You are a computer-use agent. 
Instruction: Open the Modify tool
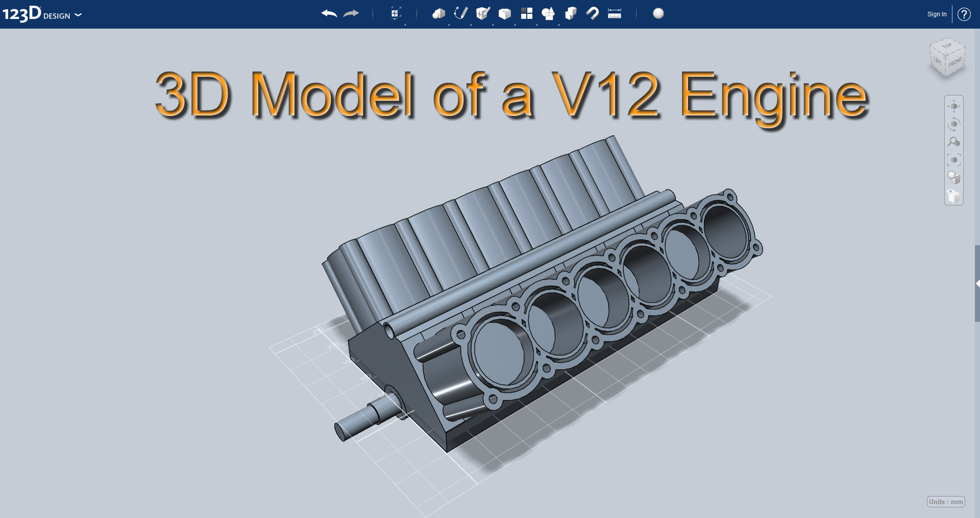pyautogui.click(x=505, y=14)
